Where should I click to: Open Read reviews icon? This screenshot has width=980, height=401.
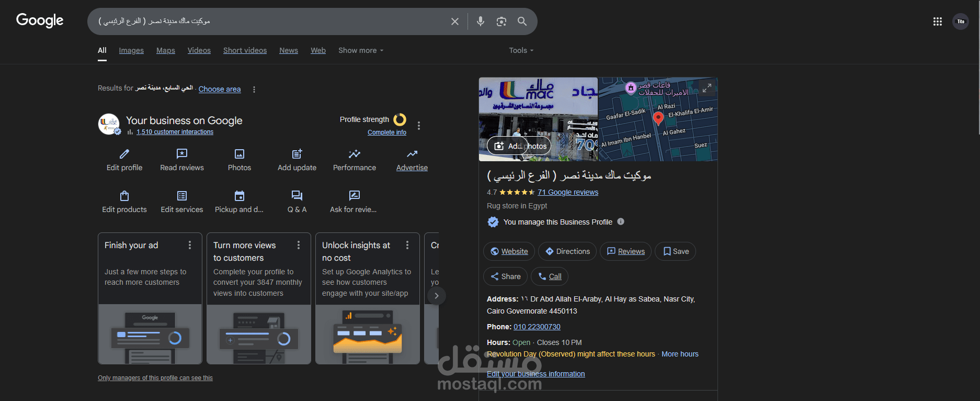coord(182,154)
